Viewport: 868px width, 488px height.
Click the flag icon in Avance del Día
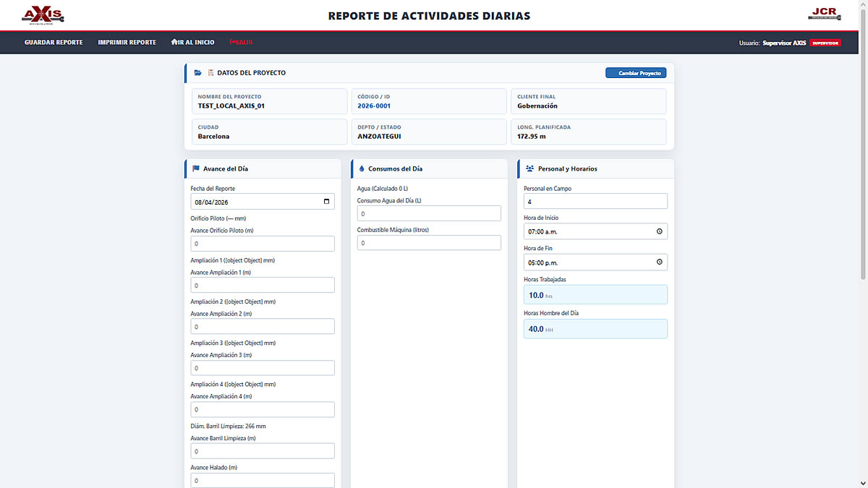(196, 168)
